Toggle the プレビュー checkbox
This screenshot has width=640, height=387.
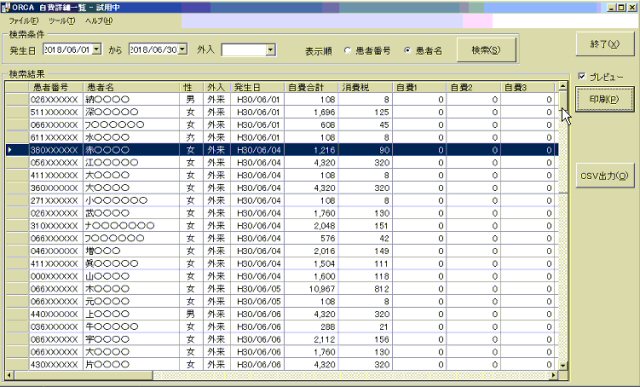[x=582, y=76]
